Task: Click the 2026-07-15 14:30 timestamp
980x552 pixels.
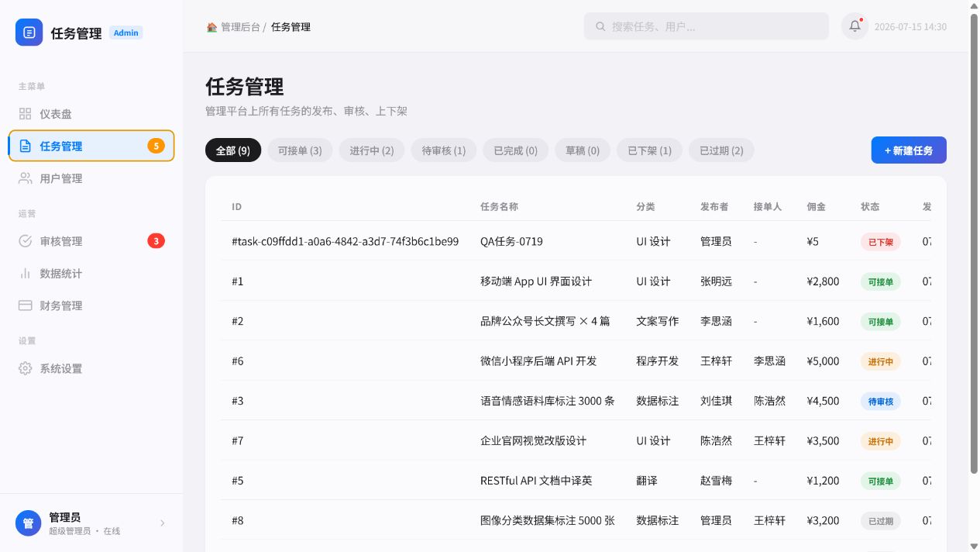Action: (x=910, y=26)
